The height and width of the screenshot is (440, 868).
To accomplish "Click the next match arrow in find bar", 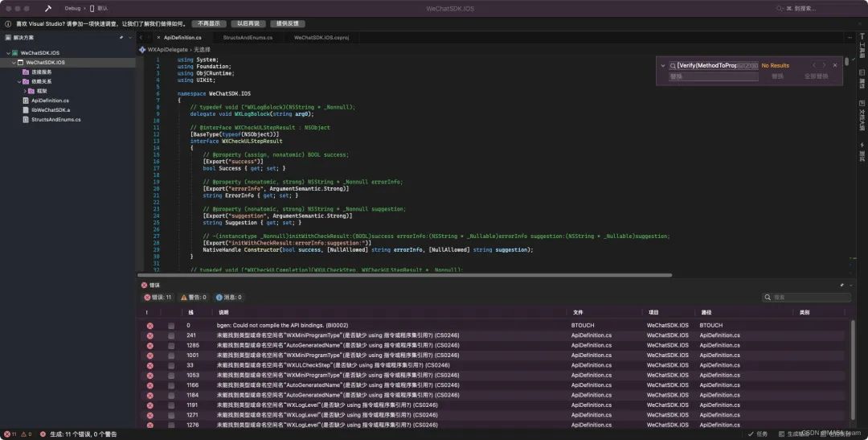I will [824, 65].
